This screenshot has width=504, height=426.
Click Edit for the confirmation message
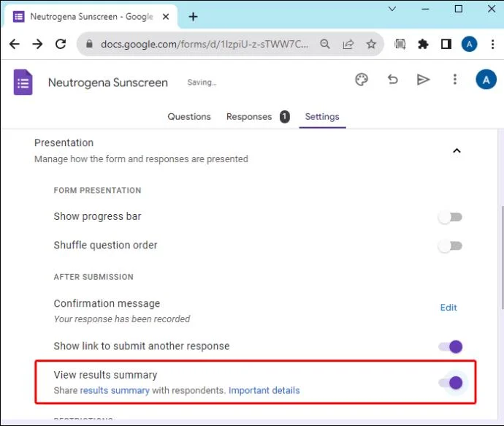click(x=448, y=308)
